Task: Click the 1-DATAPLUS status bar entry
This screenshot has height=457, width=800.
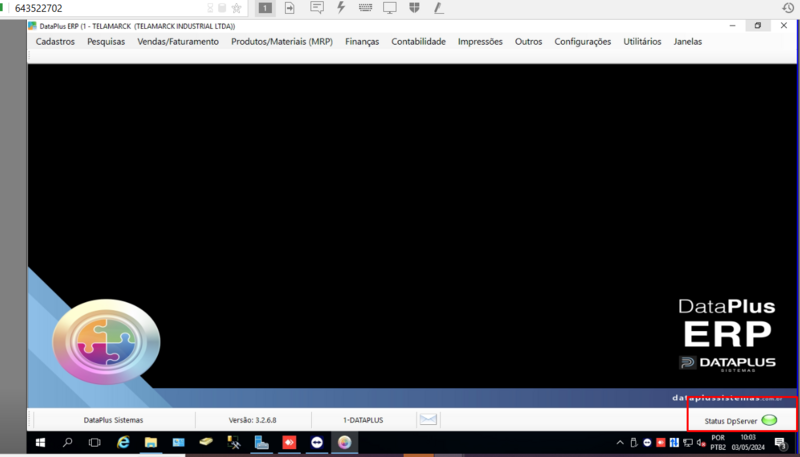Action: pyautogui.click(x=363, y=420)
